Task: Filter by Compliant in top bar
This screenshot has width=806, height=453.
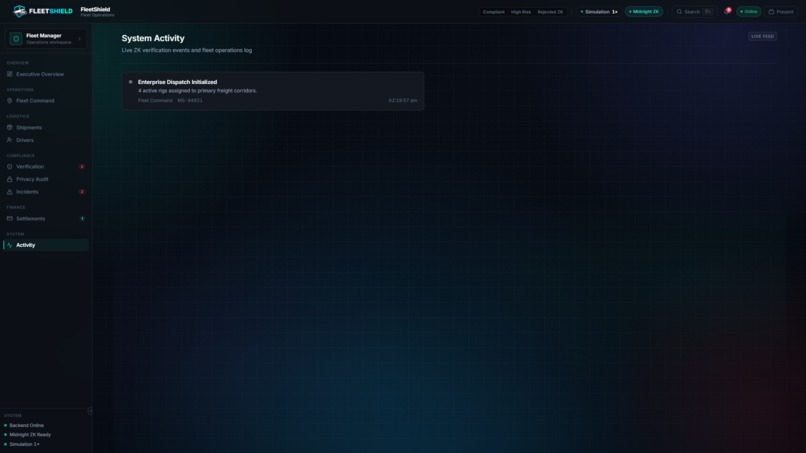Action: tap(493, 12)
